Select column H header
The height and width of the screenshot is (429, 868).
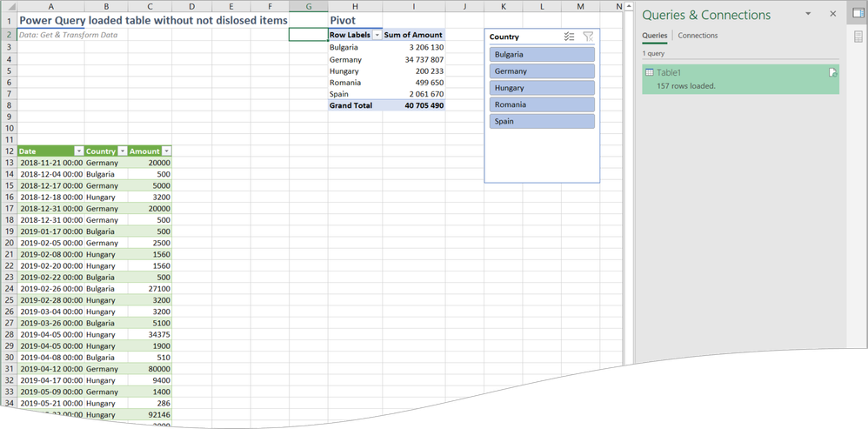pyautogui.click(x=355, y=7)
